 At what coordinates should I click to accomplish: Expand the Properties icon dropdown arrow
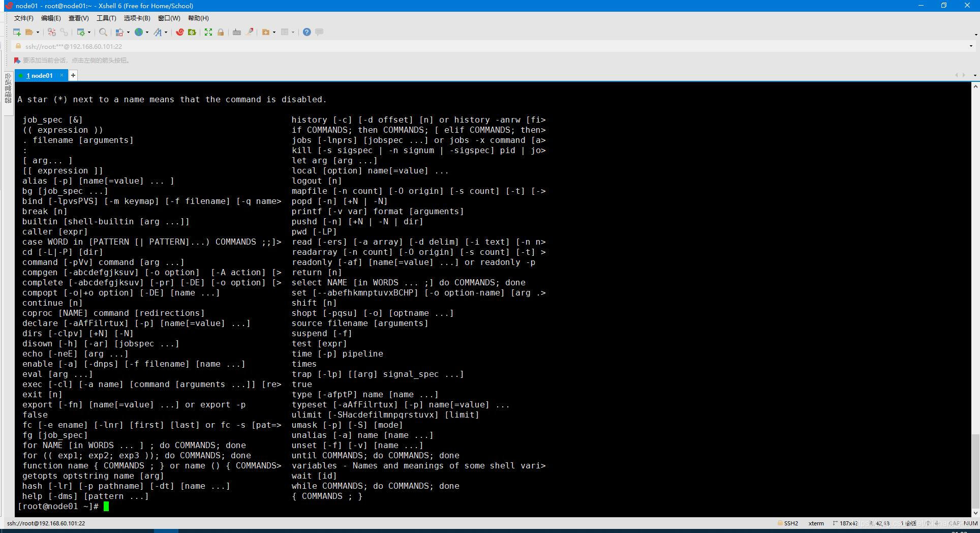[x=89, y=32]
